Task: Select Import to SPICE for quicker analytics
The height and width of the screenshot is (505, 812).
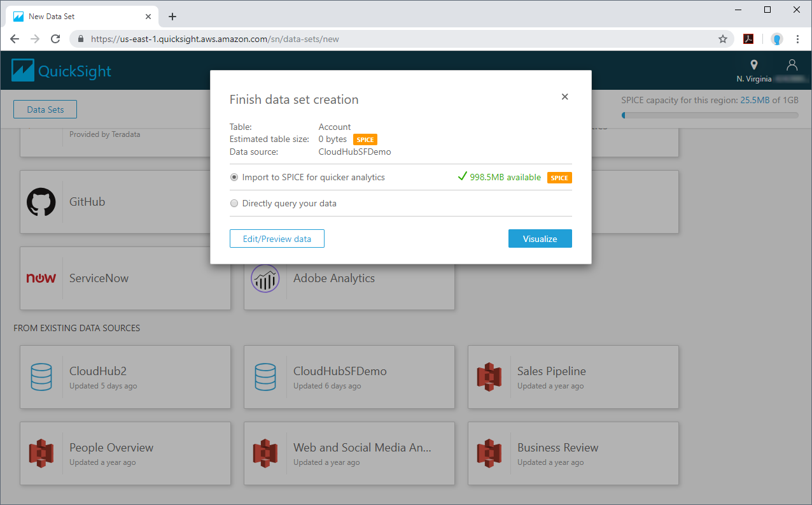Action: 234,177
